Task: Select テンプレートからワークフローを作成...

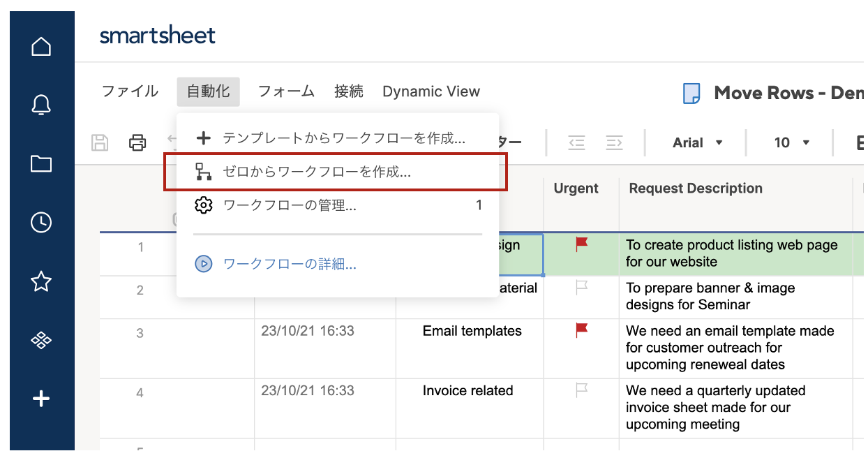Action: point(338,138)
